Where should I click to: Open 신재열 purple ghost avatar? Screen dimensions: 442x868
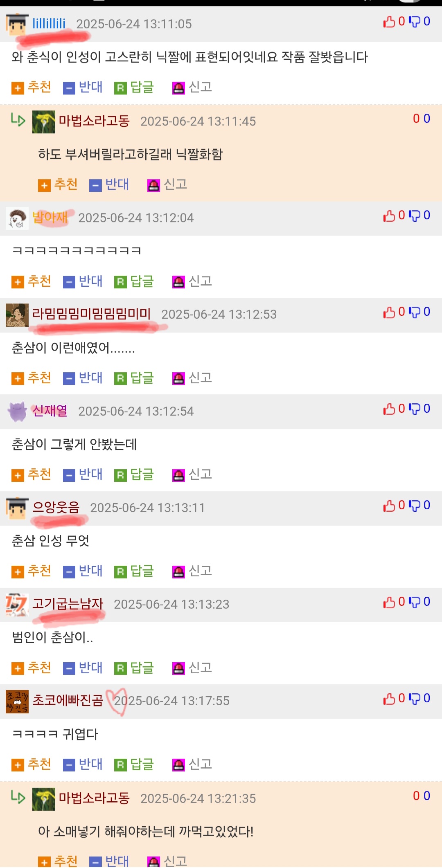[17, 412]
